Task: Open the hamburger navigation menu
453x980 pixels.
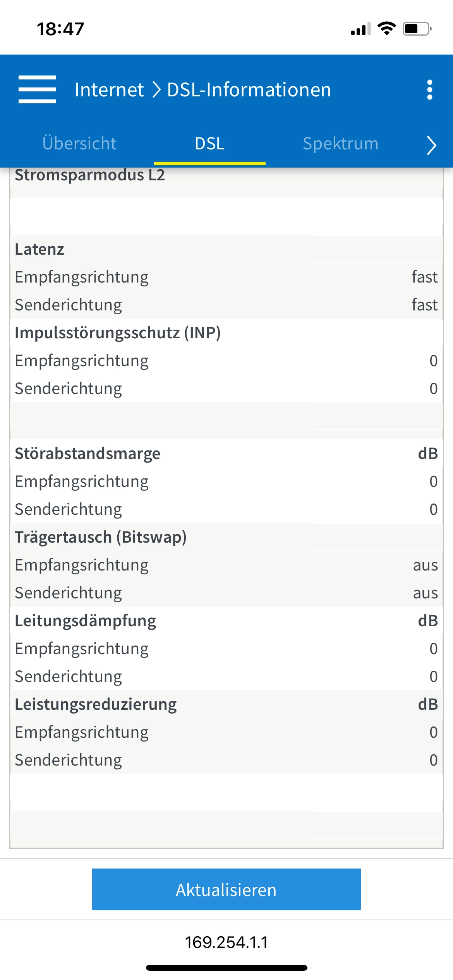Action: click(37, 89)
